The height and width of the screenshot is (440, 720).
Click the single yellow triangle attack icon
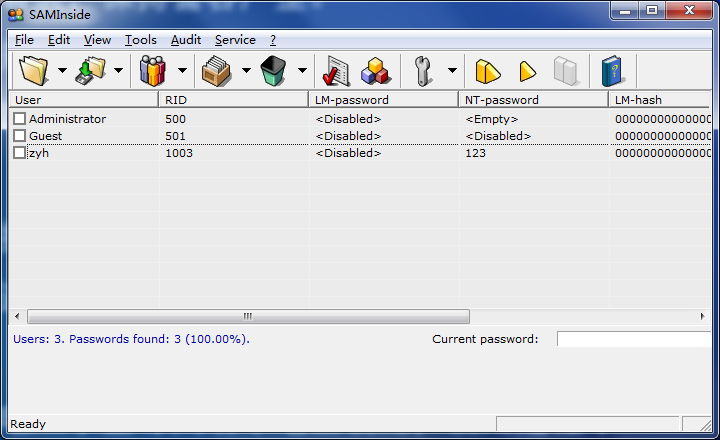[x=527, y=71]
